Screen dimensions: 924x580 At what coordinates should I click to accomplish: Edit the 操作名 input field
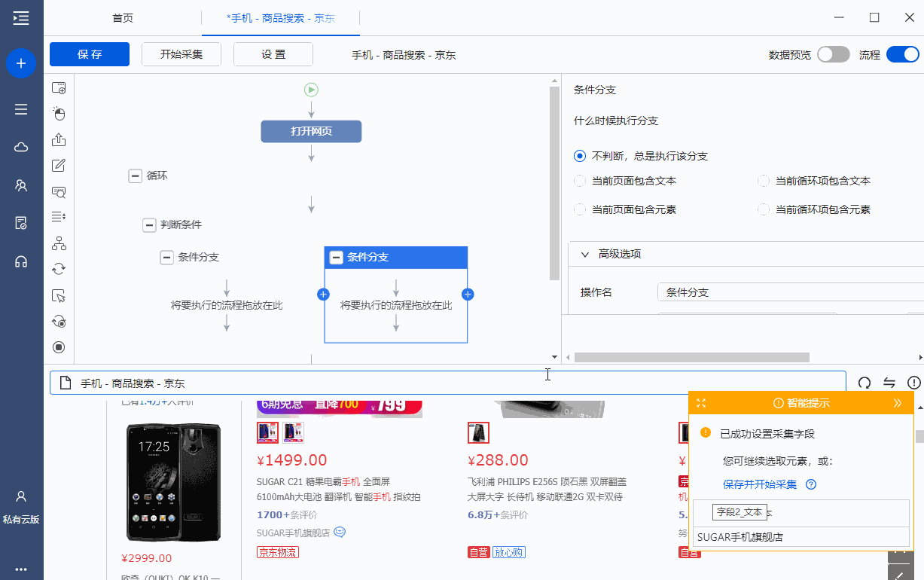point(791,292)
